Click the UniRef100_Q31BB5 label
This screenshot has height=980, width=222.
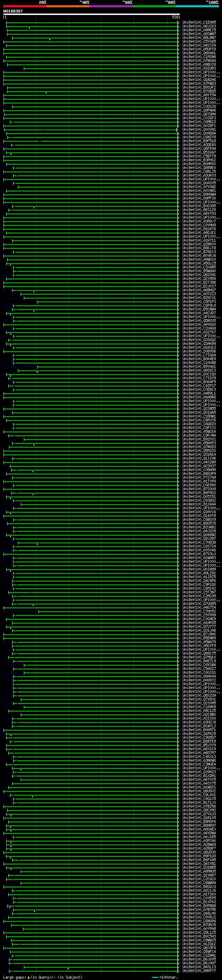click(199, 867)
